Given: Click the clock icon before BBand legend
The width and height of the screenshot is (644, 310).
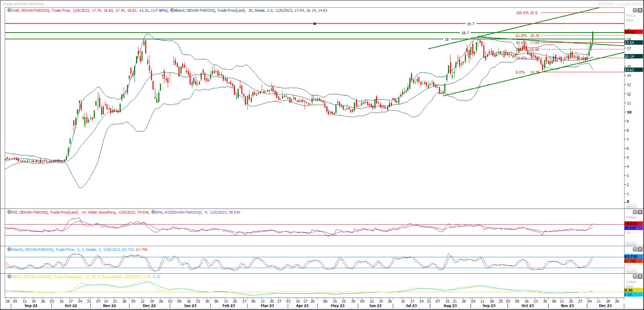Looking at the screenshot, I should pyautogui.click(x=172, y=10).
